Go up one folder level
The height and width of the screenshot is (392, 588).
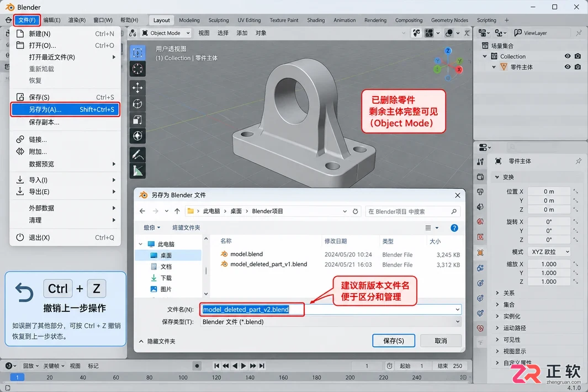(x=177, y=211)
